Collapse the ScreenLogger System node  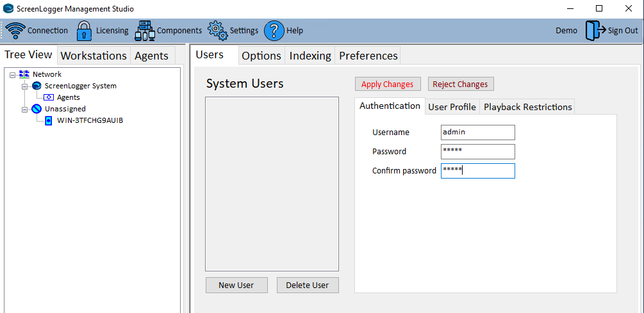pos(24,86)
